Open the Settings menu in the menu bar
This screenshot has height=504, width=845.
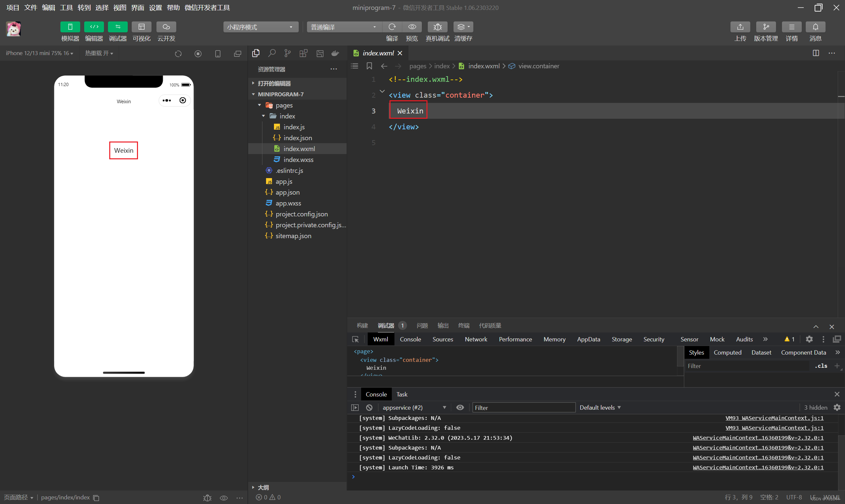[155, 8]
